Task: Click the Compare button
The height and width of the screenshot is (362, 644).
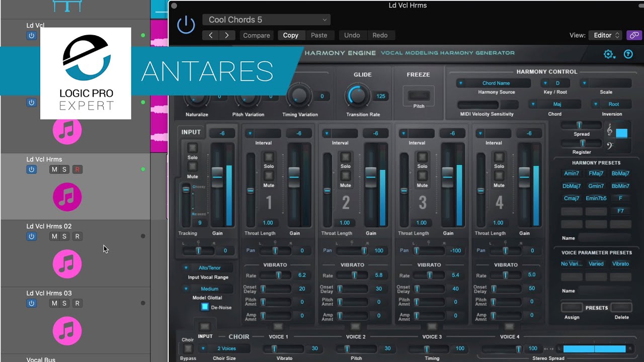Action: 257,35
